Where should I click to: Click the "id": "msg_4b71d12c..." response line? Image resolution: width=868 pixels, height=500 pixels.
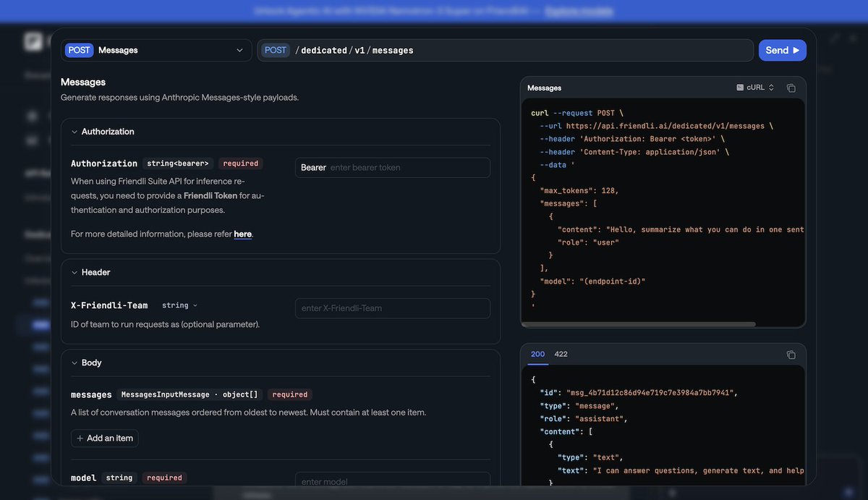point(639,392)
